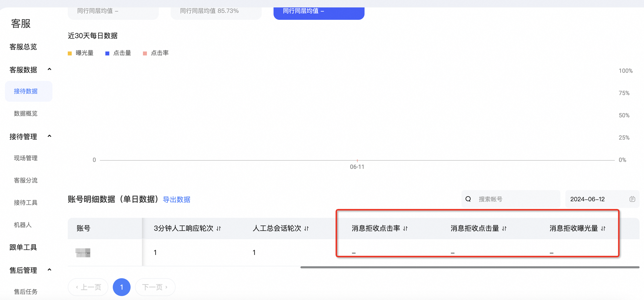The width and height of the screenshot is (644, 300).
Task: Open 机器人 sidebar item
Action: pyautogui.click(x=23, y=225)
